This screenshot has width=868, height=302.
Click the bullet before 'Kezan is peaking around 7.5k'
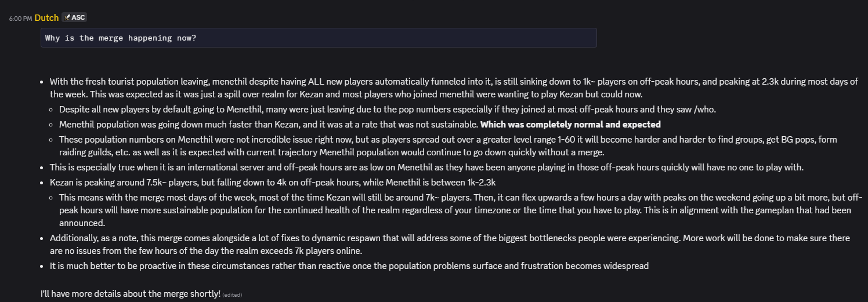(43, 183)
